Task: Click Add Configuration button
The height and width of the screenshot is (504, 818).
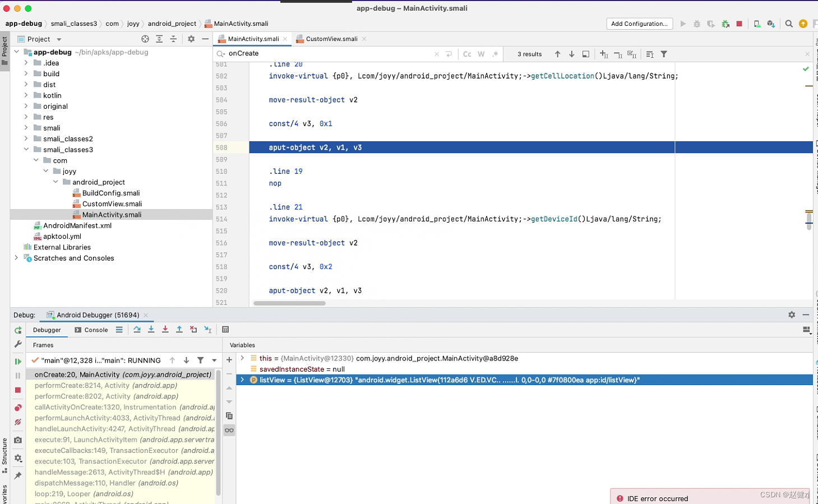Action: [639, 24]
